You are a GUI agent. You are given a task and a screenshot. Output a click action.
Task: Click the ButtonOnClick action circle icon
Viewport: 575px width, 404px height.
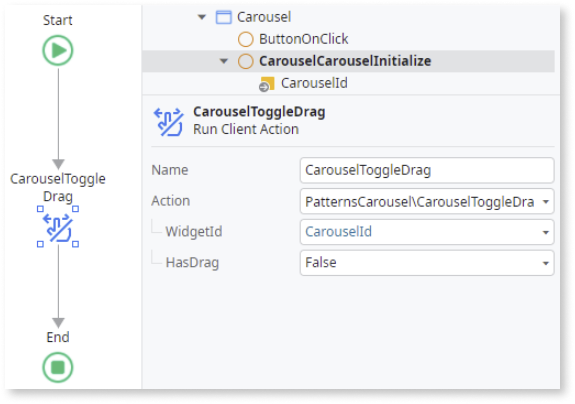245,39
